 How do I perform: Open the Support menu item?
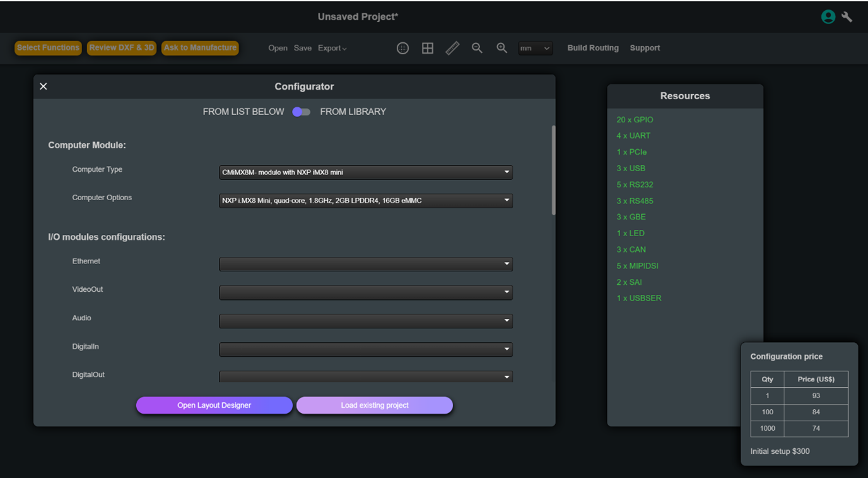(x=645, y=48)
